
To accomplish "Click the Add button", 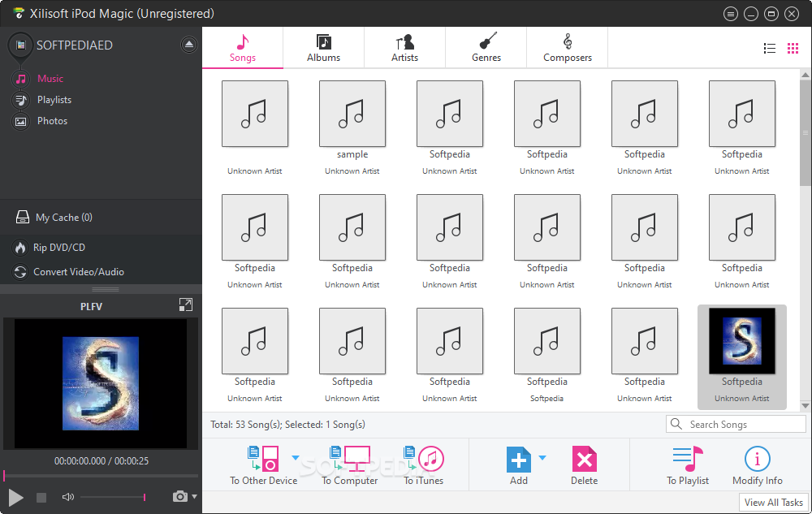I will coord(519,465).
